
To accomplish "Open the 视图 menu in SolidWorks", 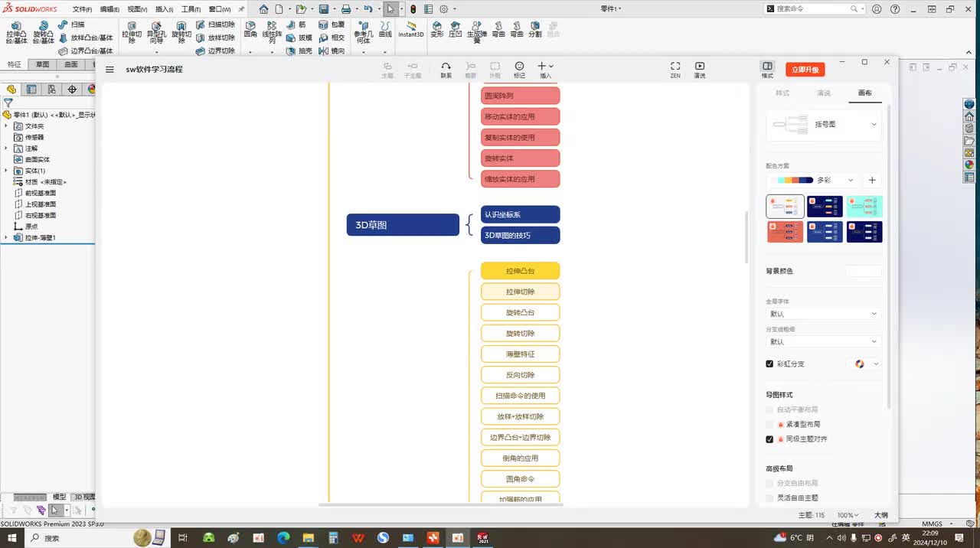I will pyautogui.click(x=137, y=9).
